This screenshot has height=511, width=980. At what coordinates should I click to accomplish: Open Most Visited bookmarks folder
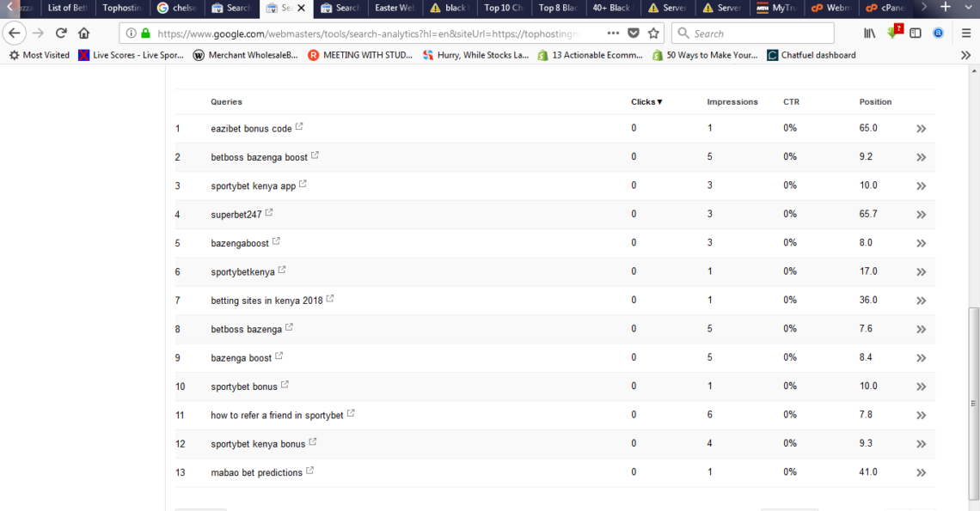(40, 55)
